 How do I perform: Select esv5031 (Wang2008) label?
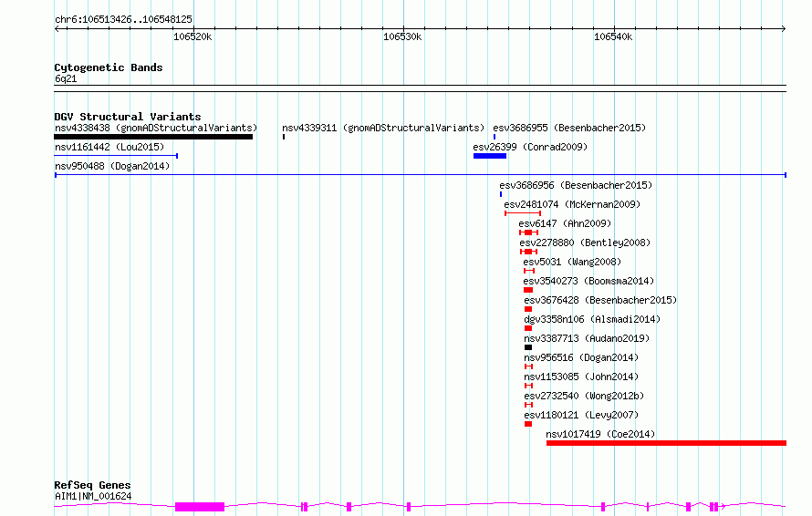click(x=572, y=262)
